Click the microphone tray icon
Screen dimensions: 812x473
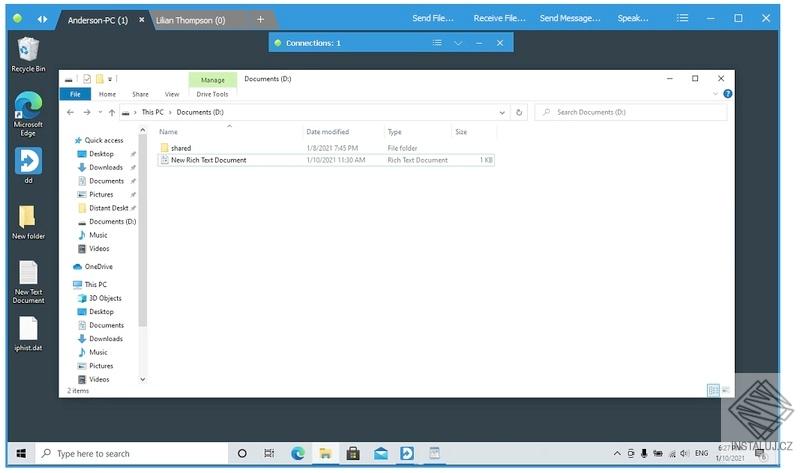coord(644,453)
